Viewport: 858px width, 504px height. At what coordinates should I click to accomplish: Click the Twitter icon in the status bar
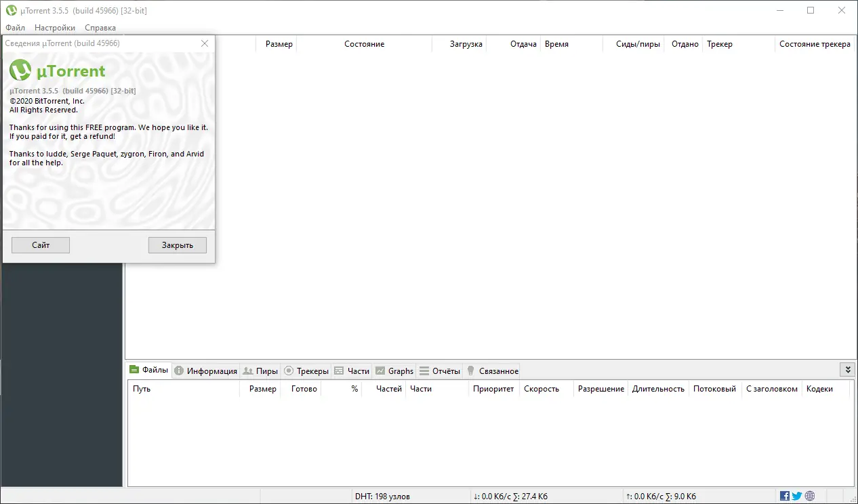coord(797,495)
